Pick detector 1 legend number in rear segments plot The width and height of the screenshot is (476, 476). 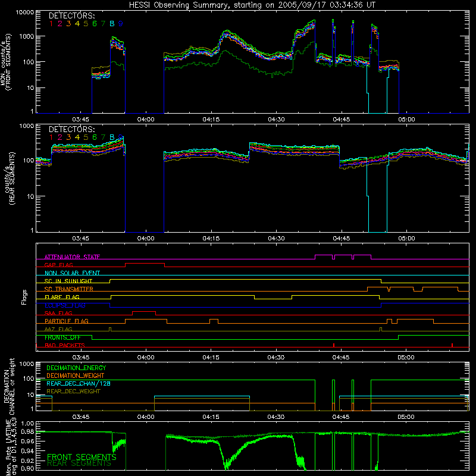click(51, 137)
